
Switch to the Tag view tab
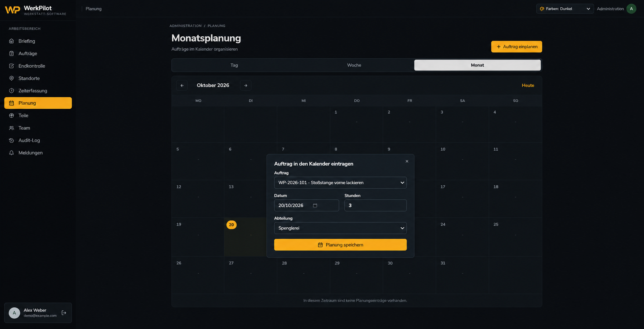[234, 65]
